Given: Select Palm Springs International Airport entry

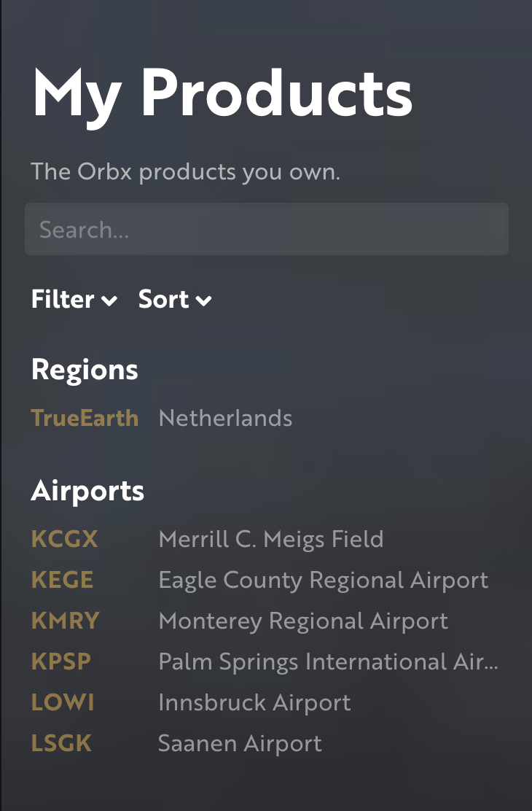Looking at the screenshot, I should [328, 662].
